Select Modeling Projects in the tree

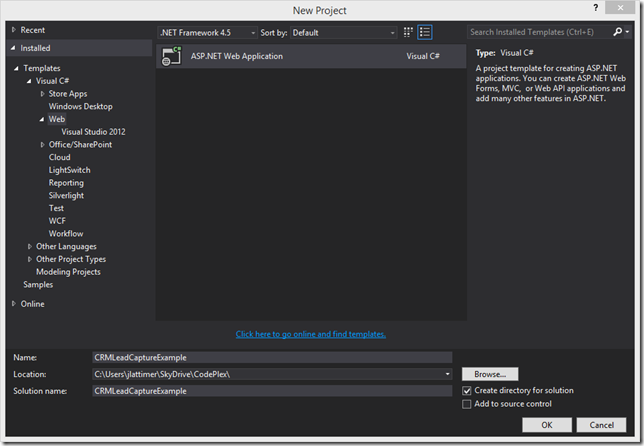coord(68,272)
